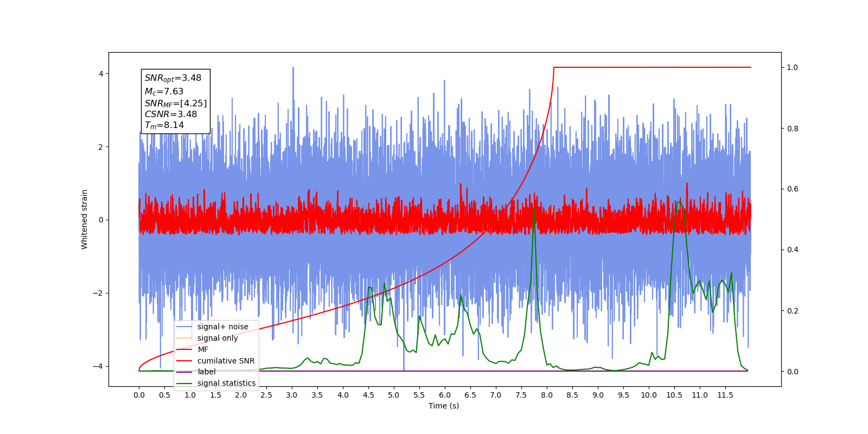Viewport: 868px width, 434px height.
Task: Click the x-axis tick label 7.5
Action: point(521,395)
